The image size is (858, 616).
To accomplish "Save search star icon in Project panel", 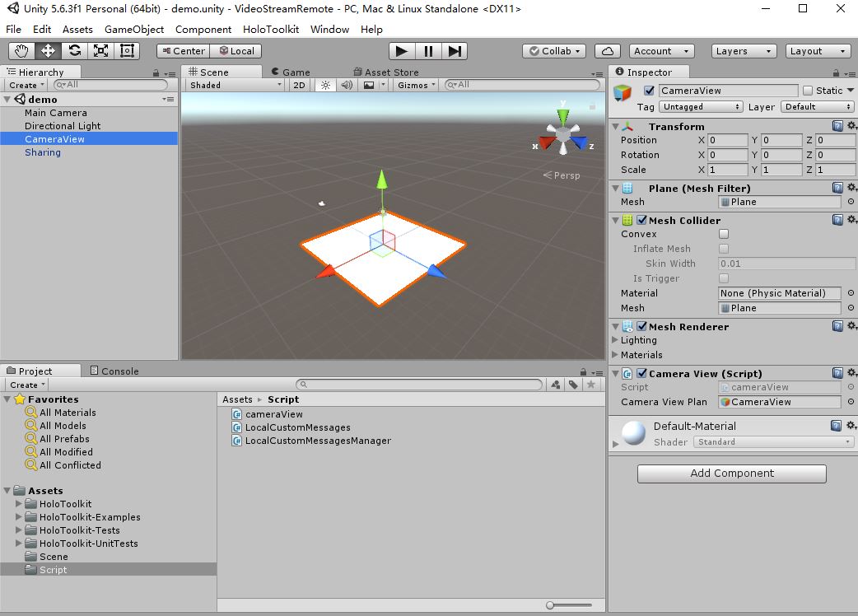I will (591, 385).
